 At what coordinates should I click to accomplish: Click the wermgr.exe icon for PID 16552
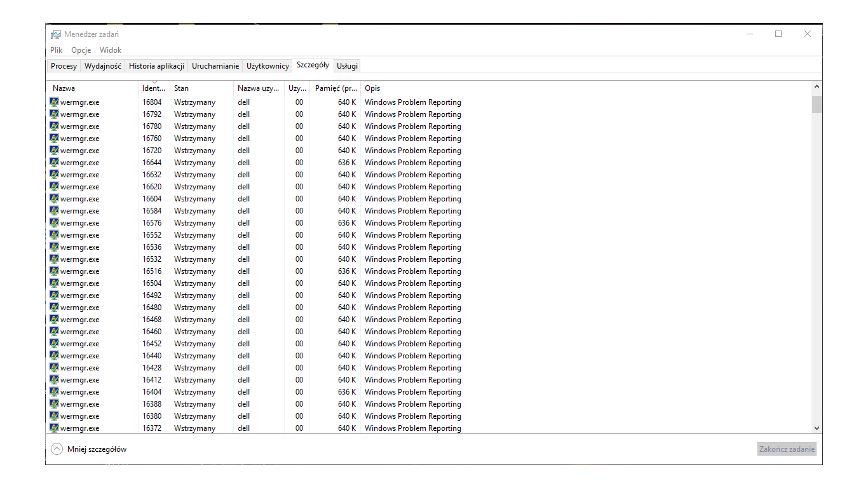pos(54,234)
